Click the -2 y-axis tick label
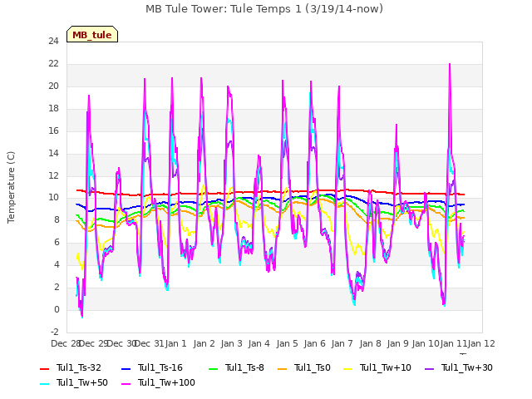The image size is (532, 399). point(55,332)
